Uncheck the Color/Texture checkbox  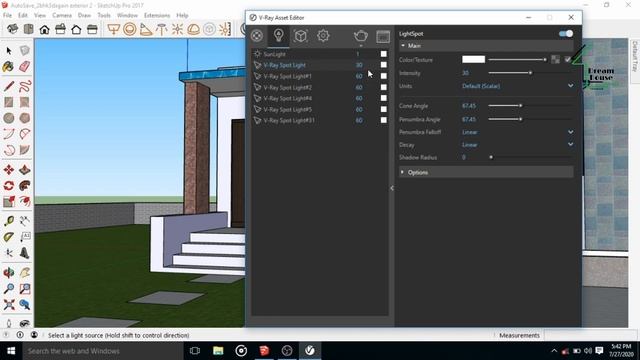(x=567, y=60)
